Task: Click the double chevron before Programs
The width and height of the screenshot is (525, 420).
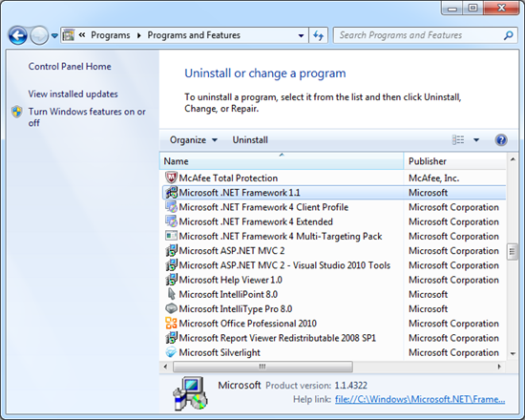Action: [82, 35]
